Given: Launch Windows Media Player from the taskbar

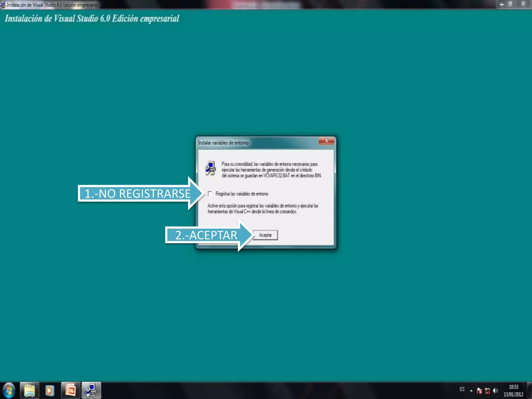Looking at the screenshot, I should (x=50, y=390).
